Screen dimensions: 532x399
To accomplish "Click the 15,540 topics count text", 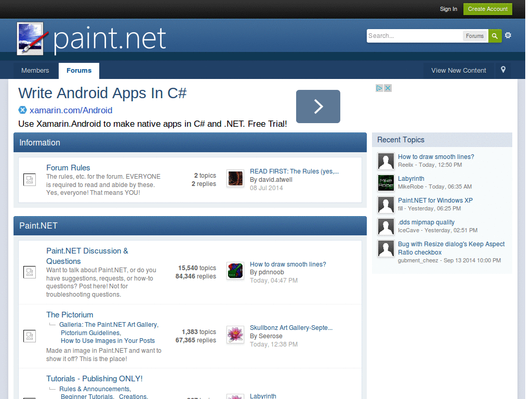I will tap(197, 268).
